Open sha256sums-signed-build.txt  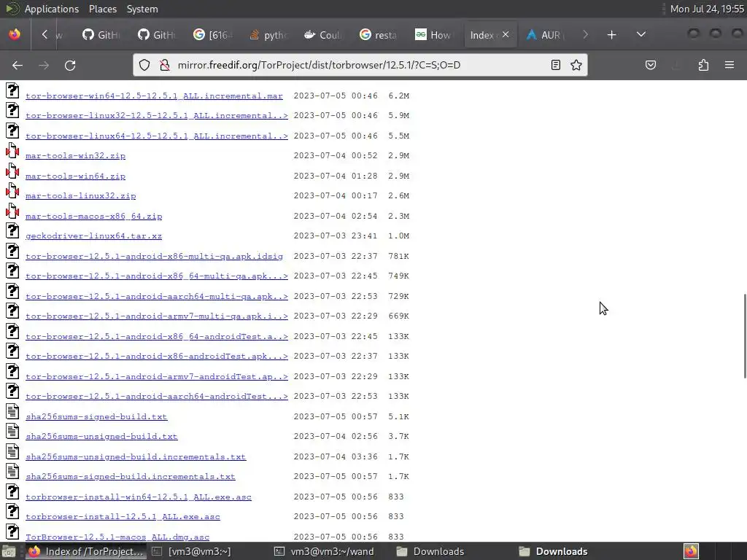point(96,416)
